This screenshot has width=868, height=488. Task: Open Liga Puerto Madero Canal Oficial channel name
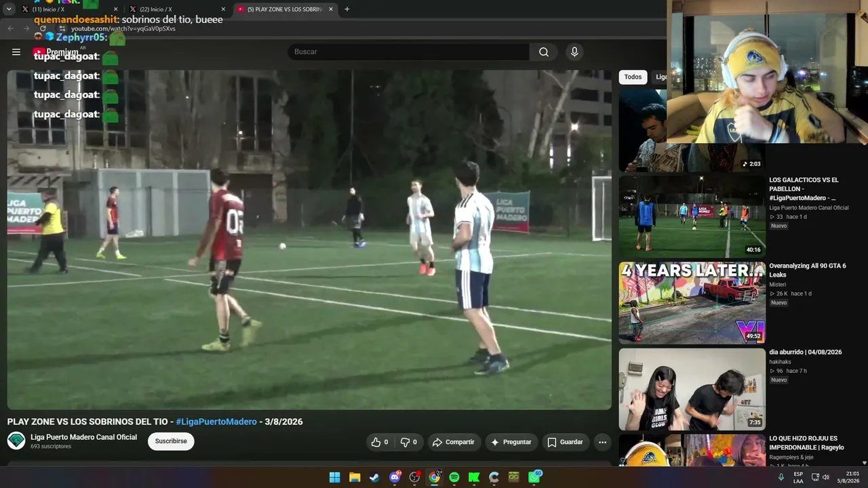coord(83,437)
